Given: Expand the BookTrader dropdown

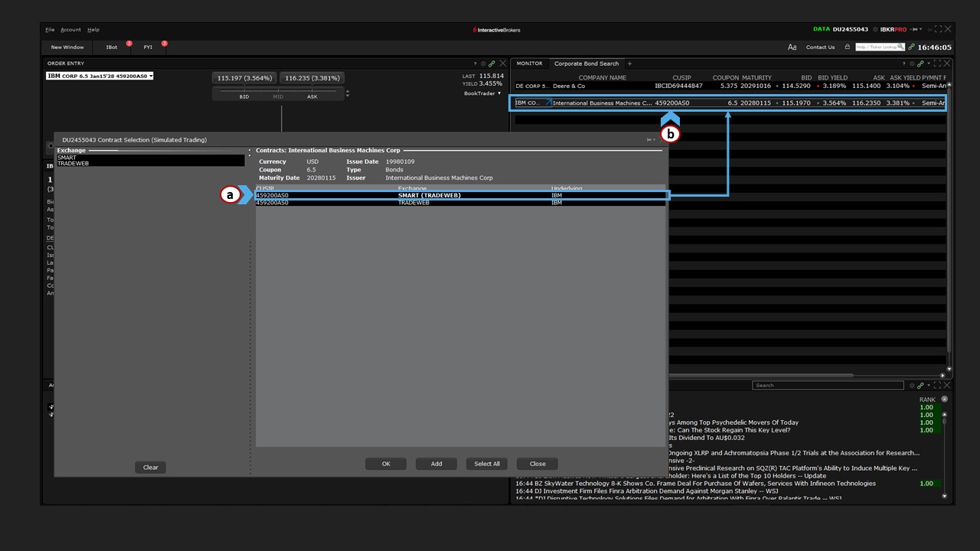Looking at the screenshot, I should coord(482,93).
